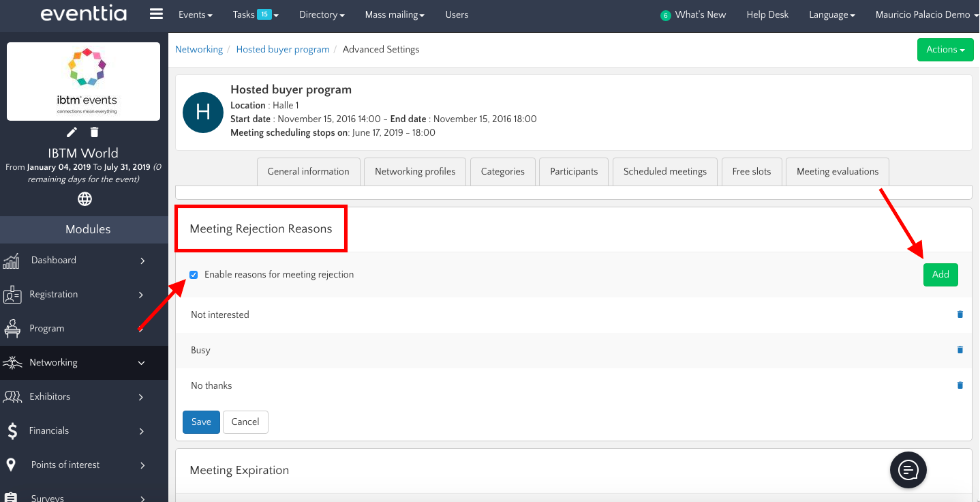This screenshot has width=980, height=502.
Task: Click the hamburger menu icon
Action: coord(156,14)
